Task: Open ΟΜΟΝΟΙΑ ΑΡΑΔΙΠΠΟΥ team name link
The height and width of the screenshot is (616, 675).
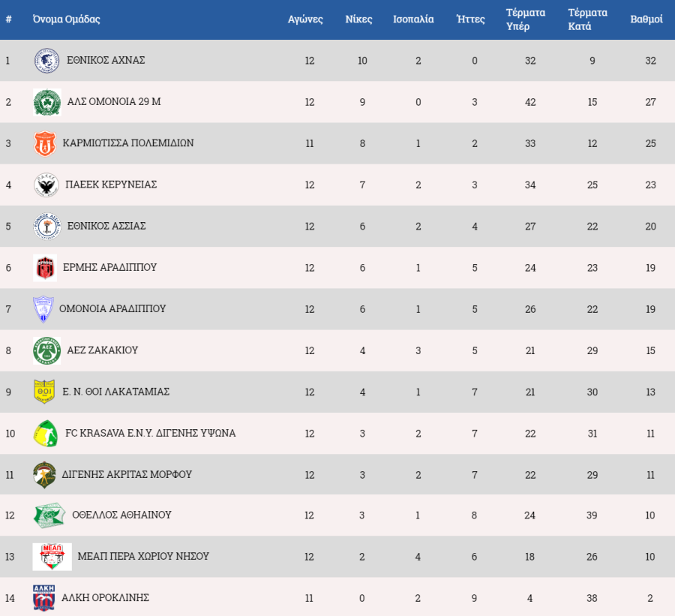Action: [x=112, y=308]
